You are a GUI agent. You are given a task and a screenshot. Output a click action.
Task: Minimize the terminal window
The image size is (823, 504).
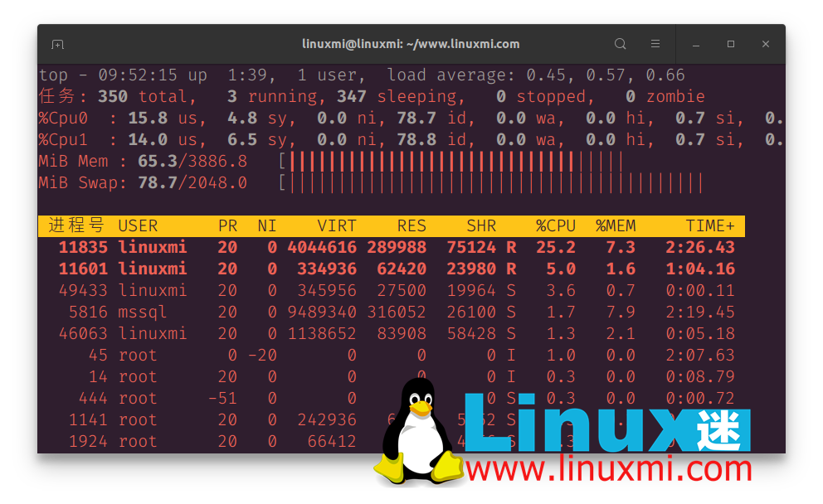(696, 45)
